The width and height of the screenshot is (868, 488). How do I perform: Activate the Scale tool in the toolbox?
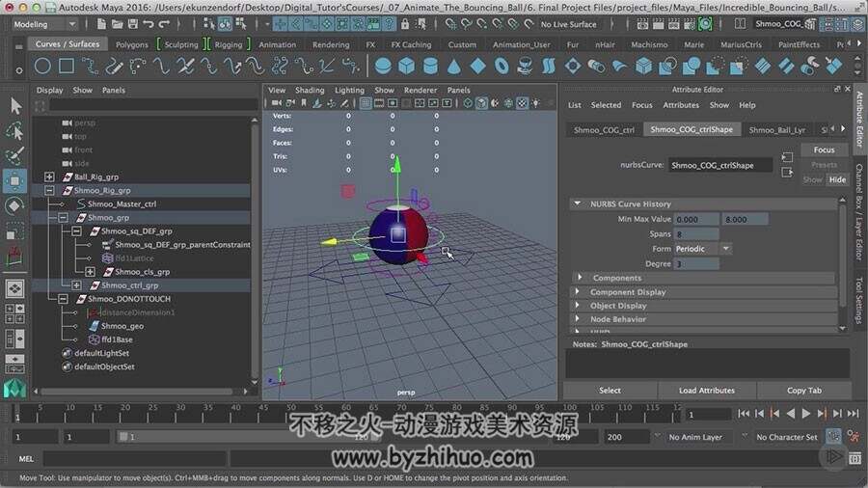coord(14,231)
